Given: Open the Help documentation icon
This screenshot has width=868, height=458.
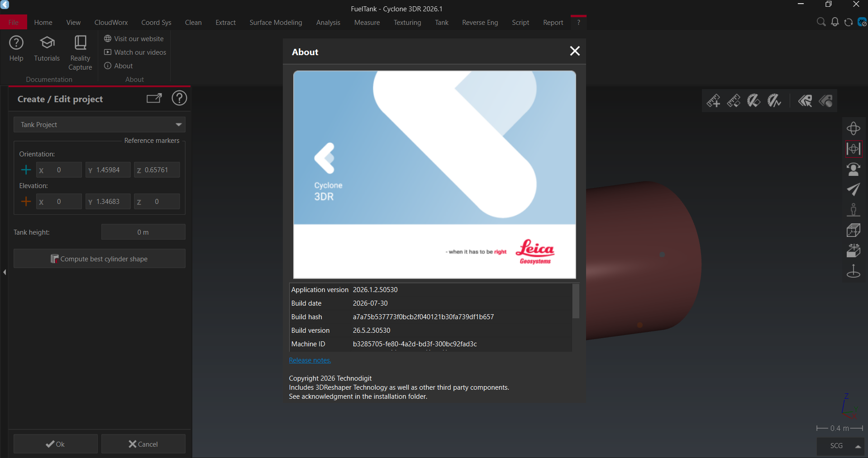Looking at the screenshot, I should [x=16, y=49].
